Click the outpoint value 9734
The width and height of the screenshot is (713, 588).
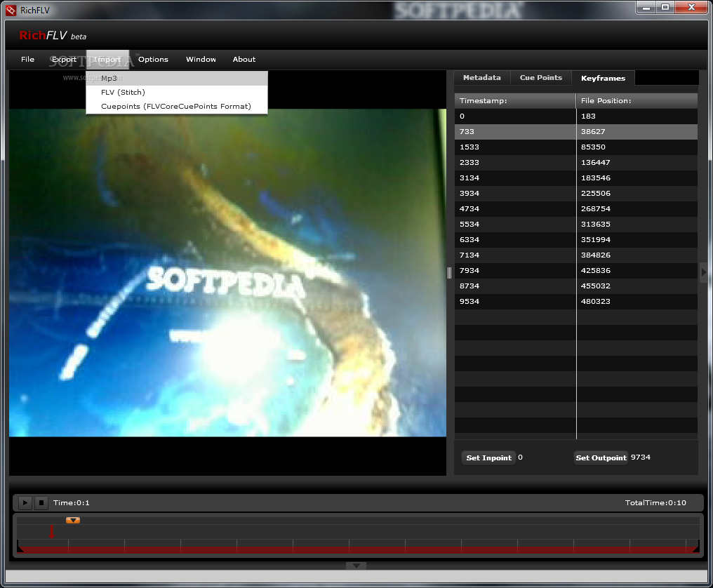(x=640, y=457)
